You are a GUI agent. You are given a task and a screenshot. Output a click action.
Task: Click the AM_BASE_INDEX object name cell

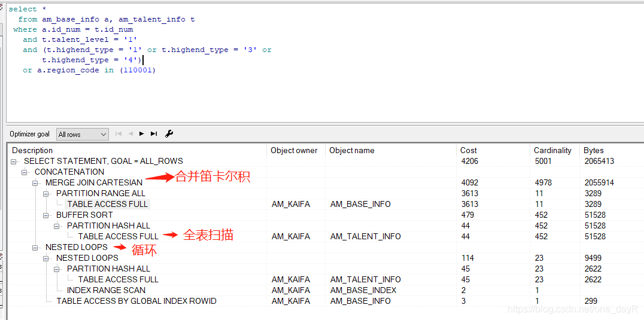[363, 290]
